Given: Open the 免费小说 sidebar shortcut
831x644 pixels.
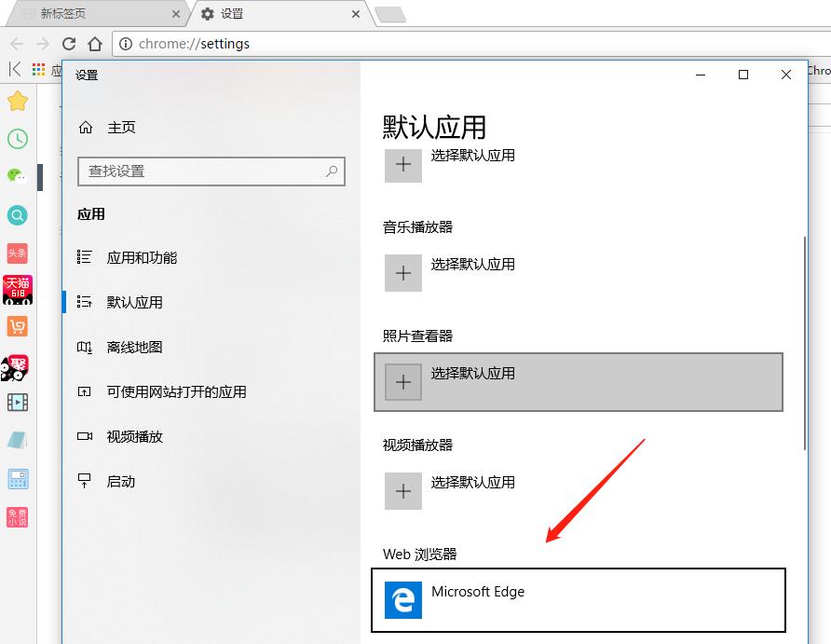Looking at the screenshot, I should click(18, 515).
